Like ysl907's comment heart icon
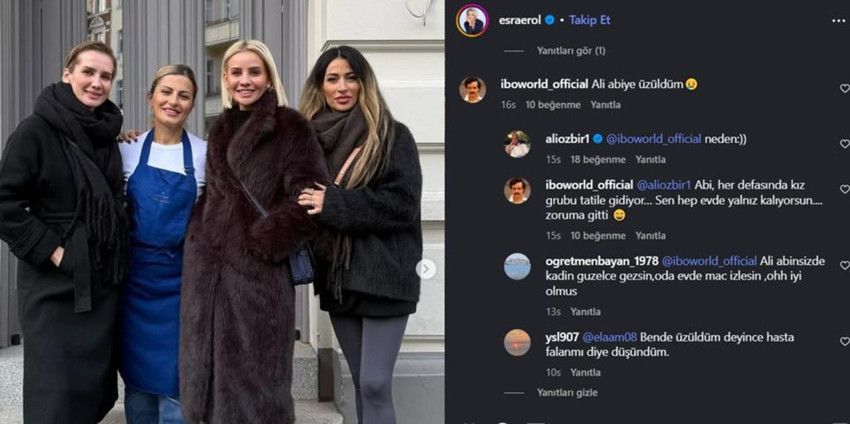The width and height of the screenshot is (850, 424). pyautogui.click(x=845, y=342)
